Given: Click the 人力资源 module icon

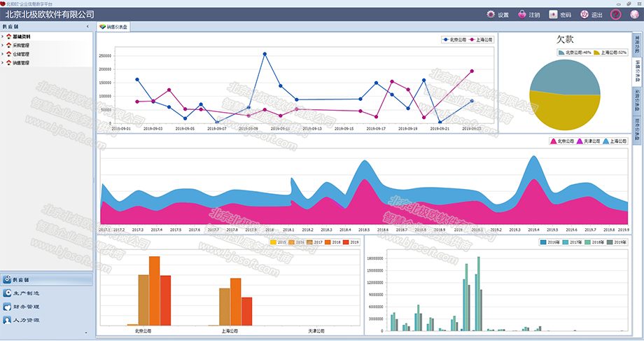Looking at the screenshot, I should (7, 319).
